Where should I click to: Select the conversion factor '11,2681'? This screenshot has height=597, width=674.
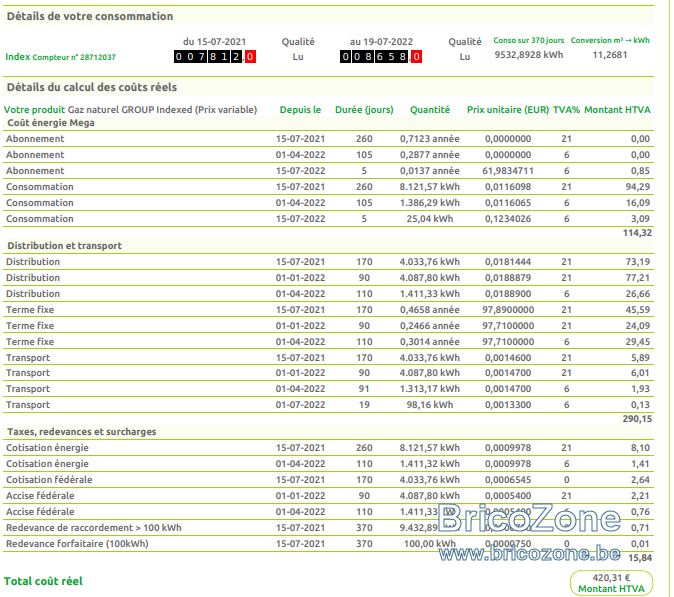(x=610, y=55)
